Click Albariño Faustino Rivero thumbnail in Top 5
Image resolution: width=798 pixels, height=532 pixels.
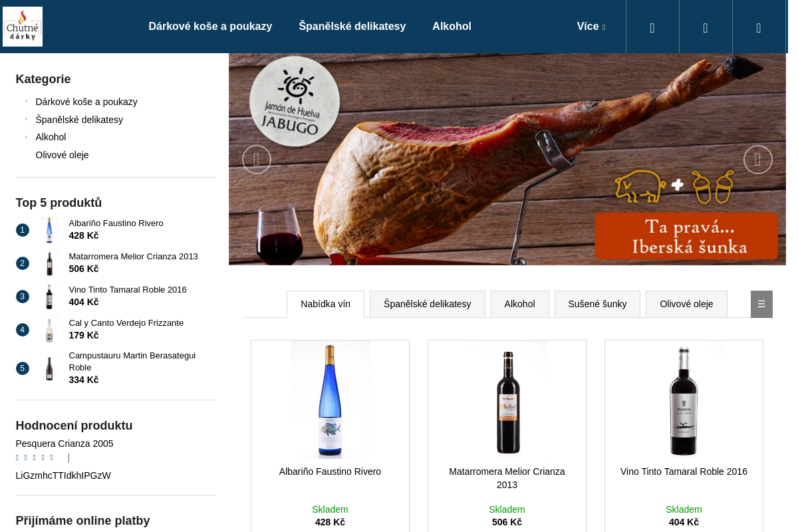point(49,230)
